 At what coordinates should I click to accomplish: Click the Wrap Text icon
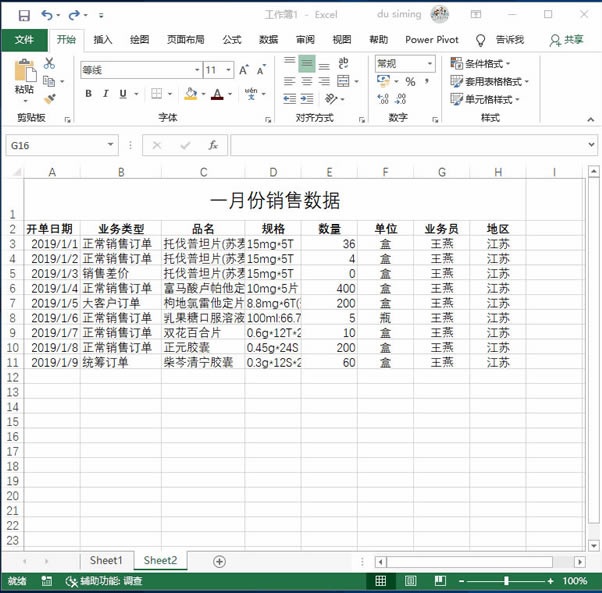[x=343, y=63]
